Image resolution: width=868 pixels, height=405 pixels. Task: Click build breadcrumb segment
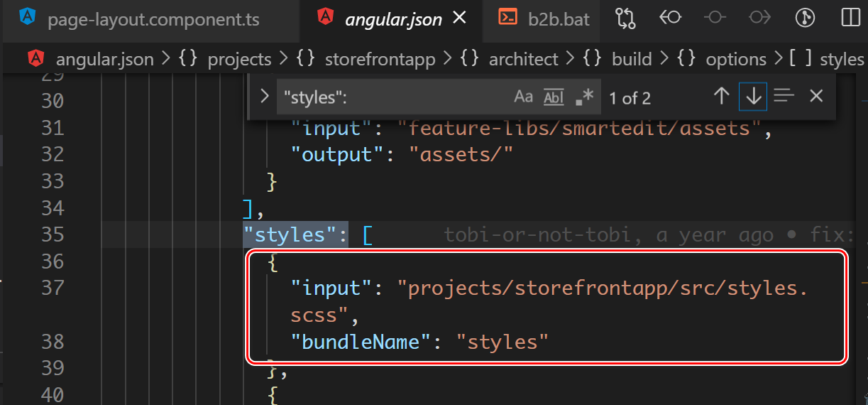click(x=632, y=60)
